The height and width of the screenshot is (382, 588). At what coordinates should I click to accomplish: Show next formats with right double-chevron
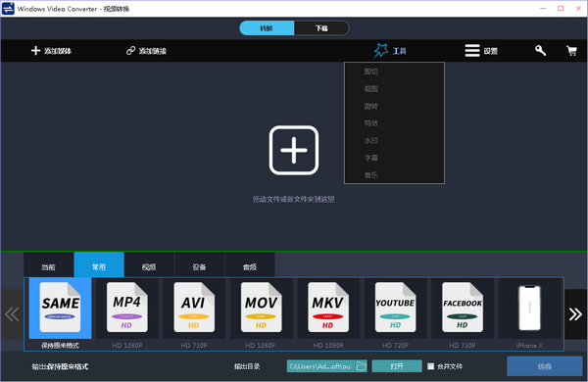[x=575, y=314]
